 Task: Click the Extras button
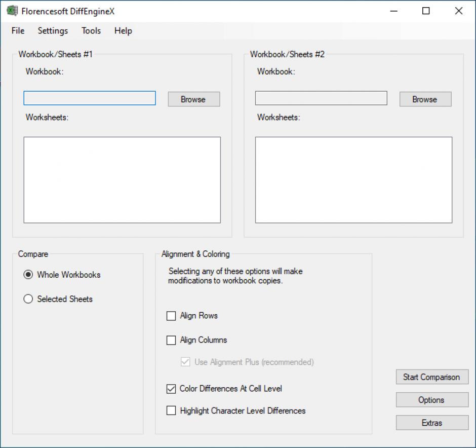tap(432, 423)
